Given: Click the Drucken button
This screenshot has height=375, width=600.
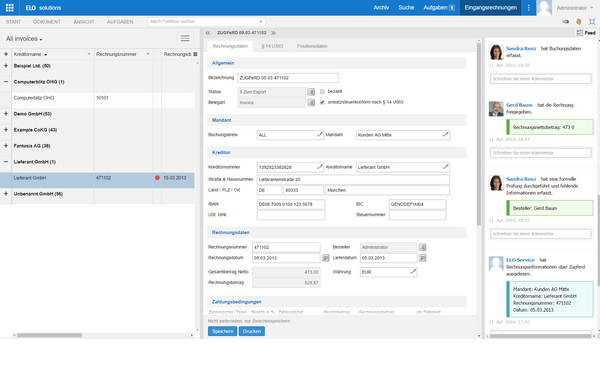Looking at the screenshot, I should click(252, 331).
